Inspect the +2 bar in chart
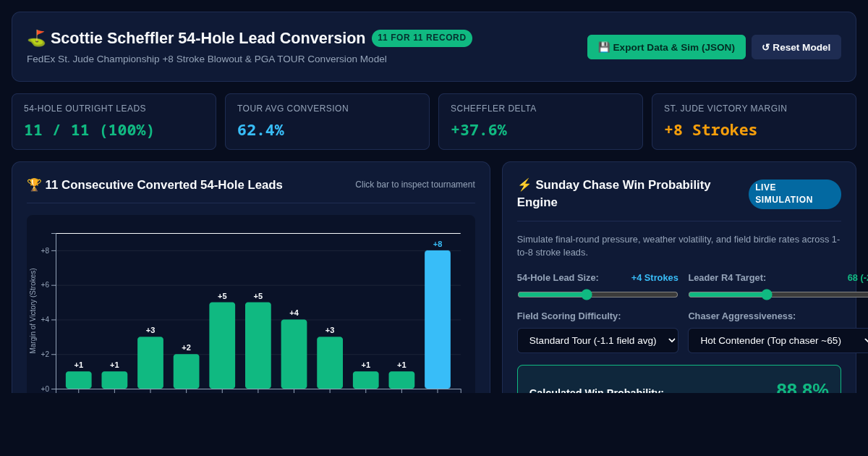868x456 pixels. [186, 371]
